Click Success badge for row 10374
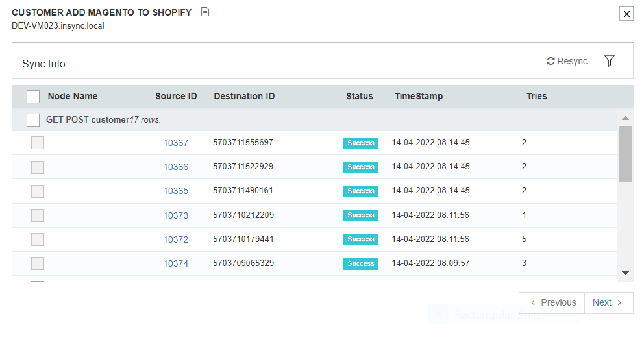The image size is (644, 342). (x=360, y=263)
